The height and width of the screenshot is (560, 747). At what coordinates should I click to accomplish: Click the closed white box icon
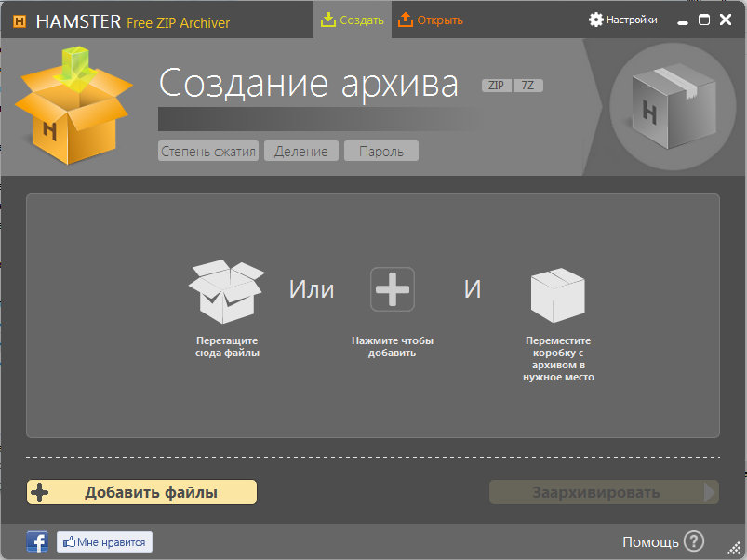(x=557, y=293)
